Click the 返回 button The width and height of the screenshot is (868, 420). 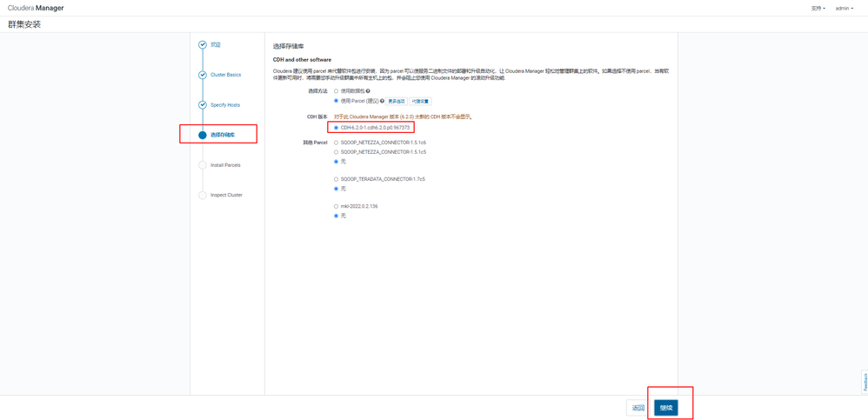[638, 408]
